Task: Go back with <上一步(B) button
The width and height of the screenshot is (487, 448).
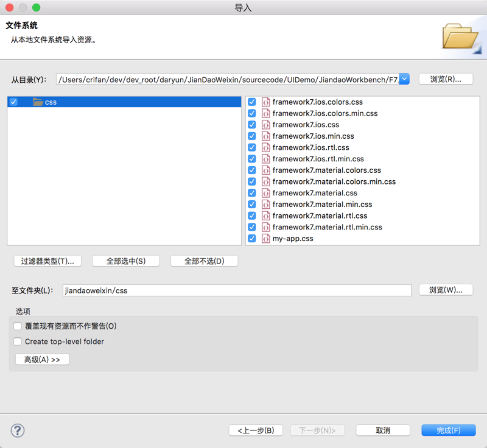Action: click(x=256, y=430)
